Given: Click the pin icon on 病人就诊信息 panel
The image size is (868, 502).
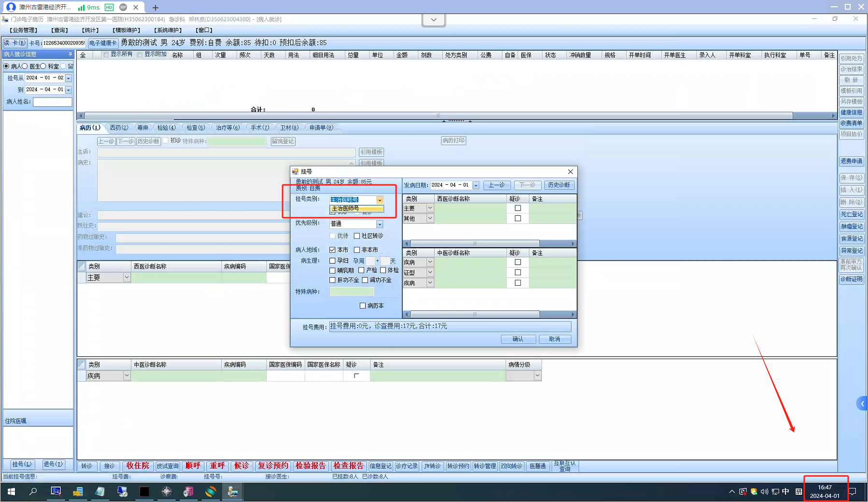Looking at the screenshot, I should click(x=70, y=55).
